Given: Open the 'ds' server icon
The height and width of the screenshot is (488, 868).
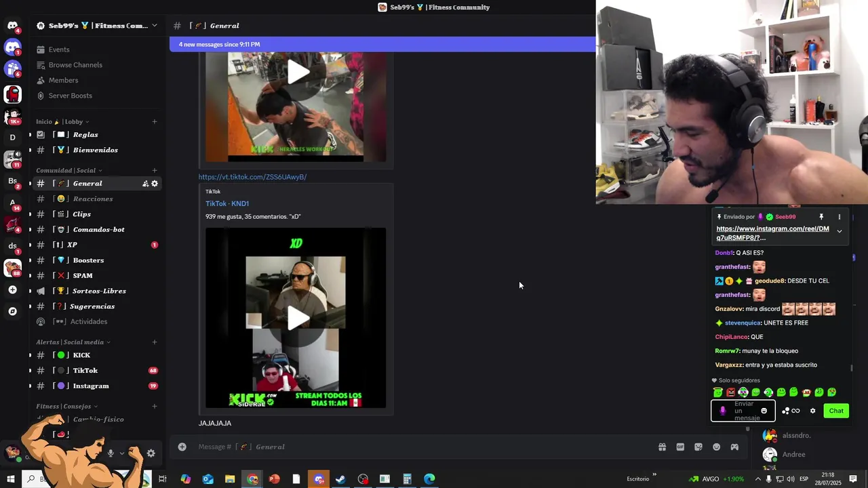Looking at the screenshot, I should coord(12,246).
